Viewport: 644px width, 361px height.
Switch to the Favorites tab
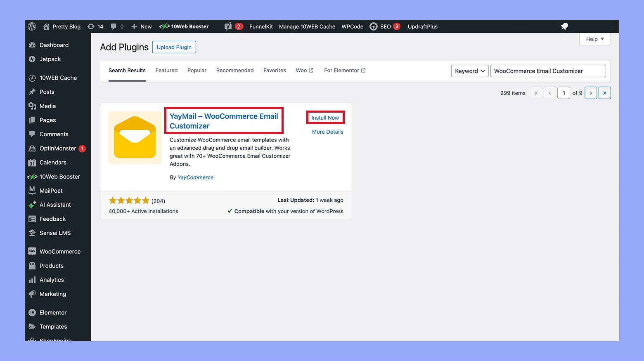tap(275, 71)
